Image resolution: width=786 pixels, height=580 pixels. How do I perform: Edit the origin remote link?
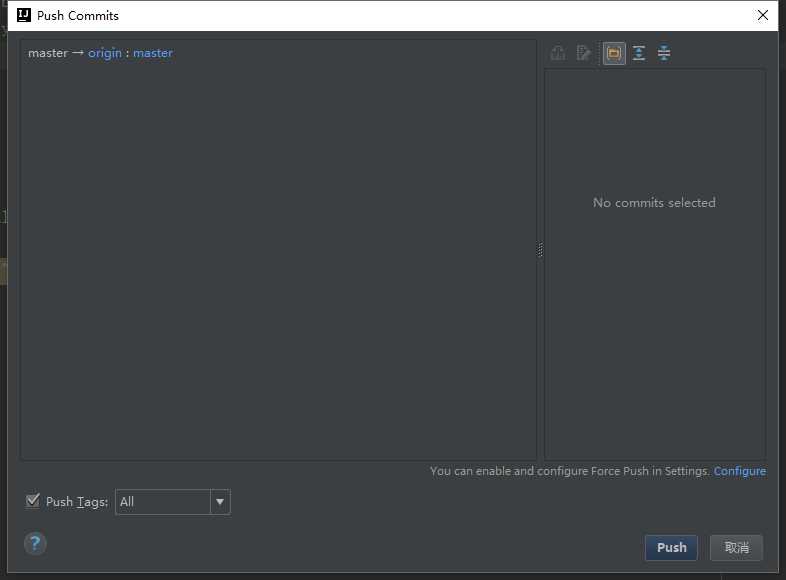105,53
